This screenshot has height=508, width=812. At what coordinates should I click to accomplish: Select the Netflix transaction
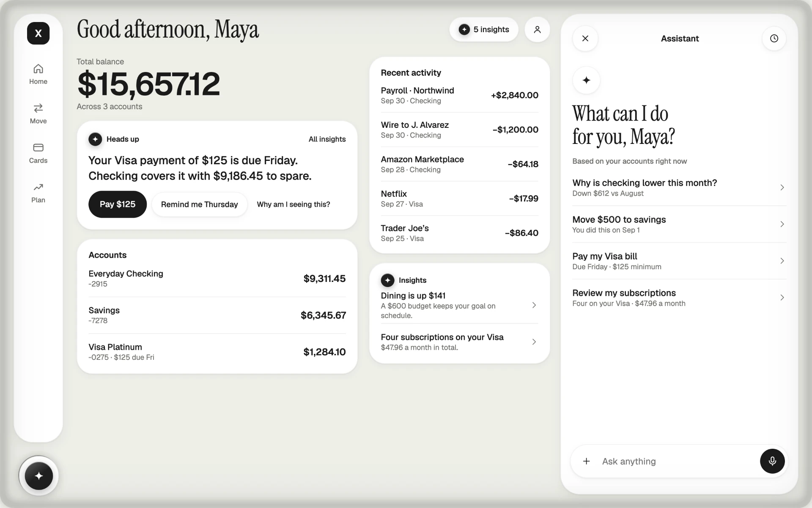tap(459, 199)
